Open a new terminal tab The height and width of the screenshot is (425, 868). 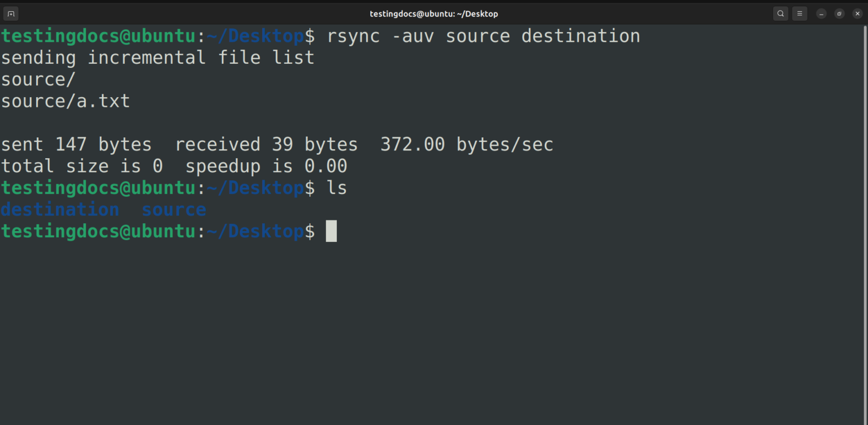click(x=11, y=13)
